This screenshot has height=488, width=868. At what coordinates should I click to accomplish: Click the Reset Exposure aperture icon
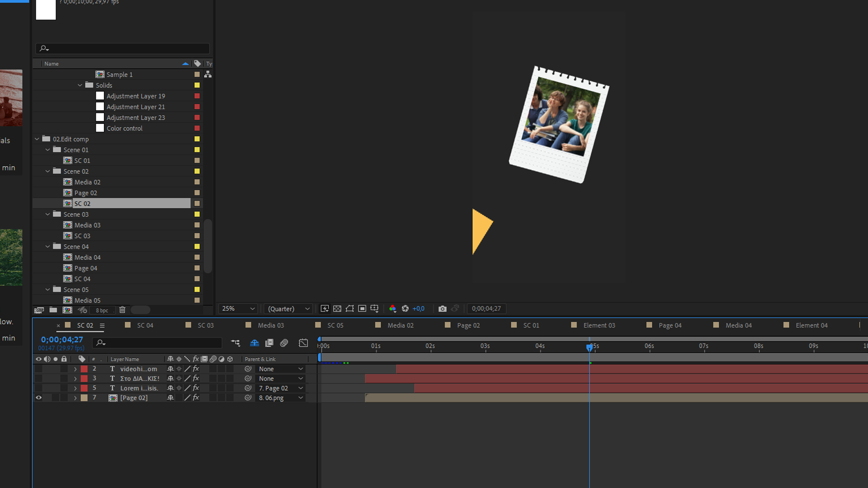tap(405, 309)
